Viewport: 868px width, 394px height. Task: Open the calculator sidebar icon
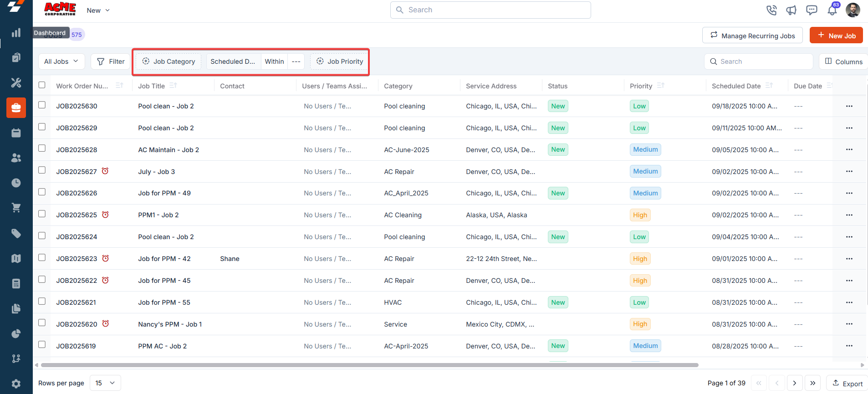[16, 284]
